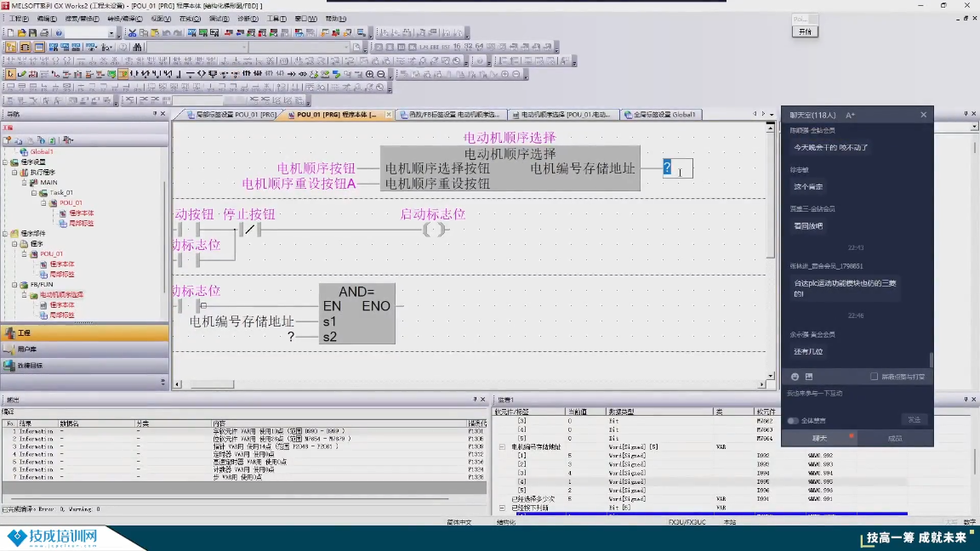Save the project using the floppy icon
The height and width of the screenshot is (551, 980).
tap(32, 32)
